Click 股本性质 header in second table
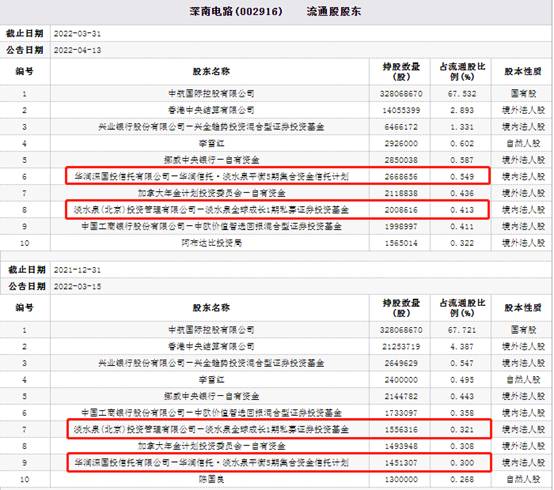The image size is (554, 490). [x=523, y=308]
